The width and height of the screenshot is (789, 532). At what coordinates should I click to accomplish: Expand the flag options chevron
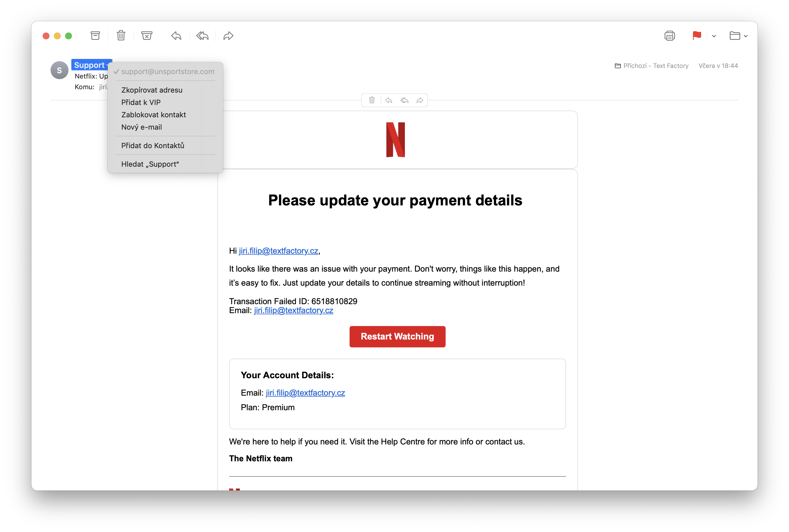pos(714,36)
